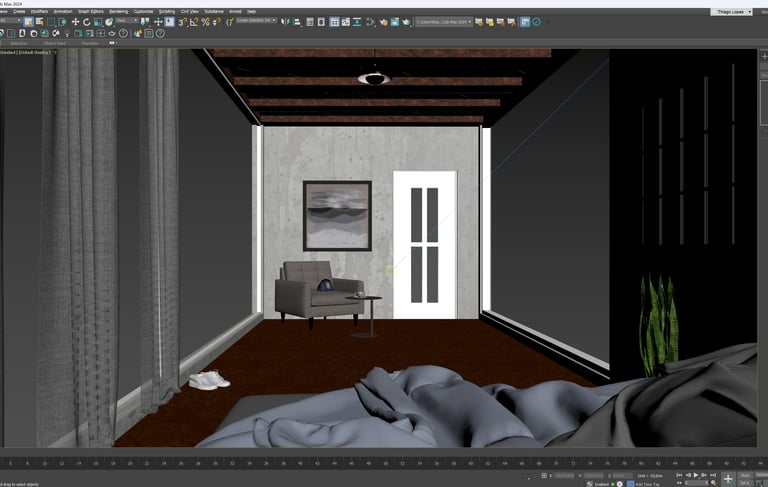Open Help menu
The image size is (768, 487).
tap(251, 11)
